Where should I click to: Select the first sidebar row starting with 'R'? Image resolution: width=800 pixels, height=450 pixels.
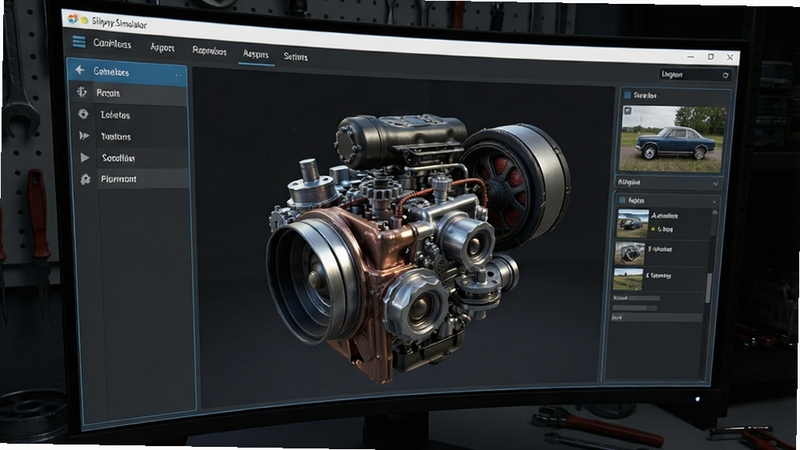[x=129, y=94]
